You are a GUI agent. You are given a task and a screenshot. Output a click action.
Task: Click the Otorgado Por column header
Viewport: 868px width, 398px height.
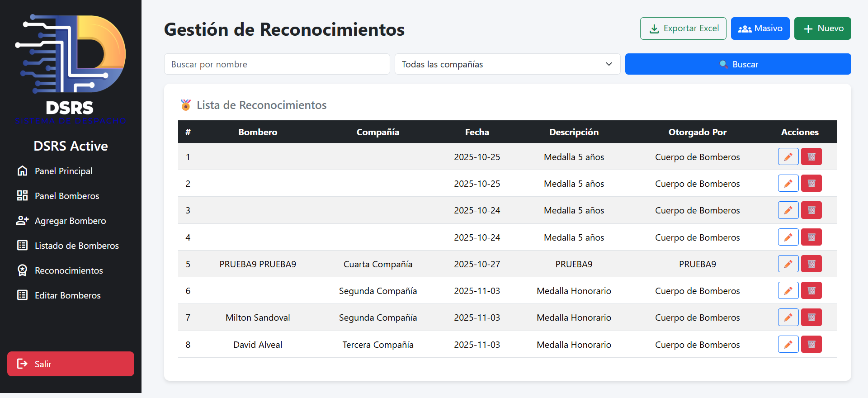tap(698, 132)
